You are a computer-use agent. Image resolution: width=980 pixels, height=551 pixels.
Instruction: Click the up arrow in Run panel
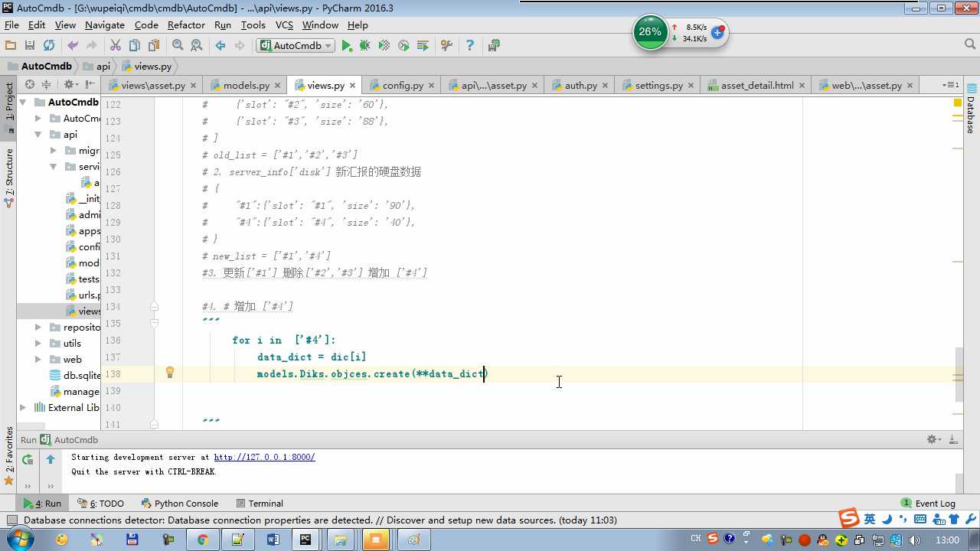click(51, 459)
